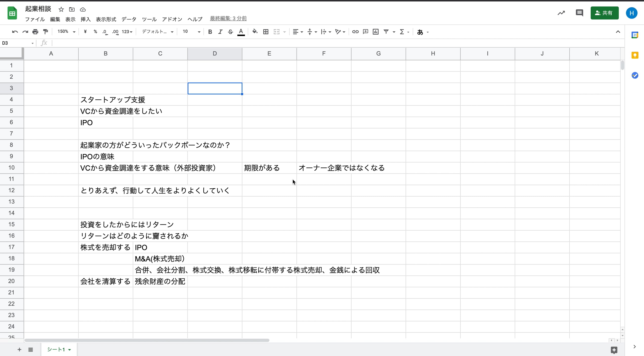Image resolution: width=644 pixels, height=356 pixels.
Task: Toggle bold formatting
Action: click(x=210, y=32)
